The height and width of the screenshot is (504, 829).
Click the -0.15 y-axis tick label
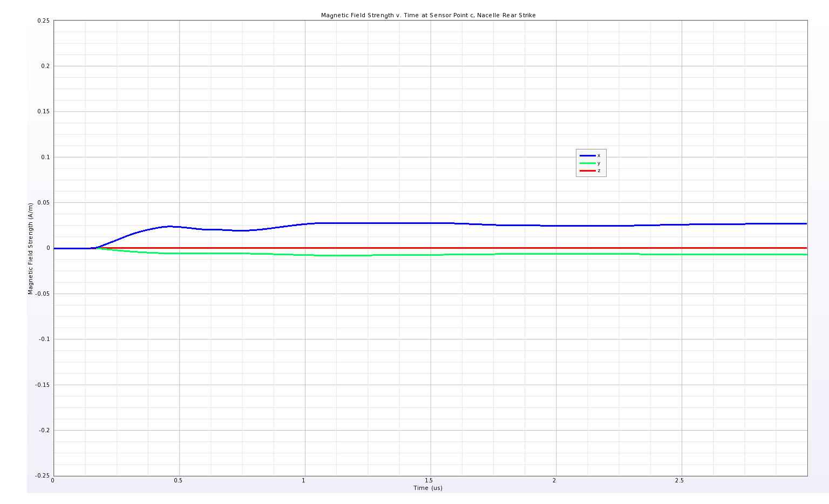pos(43,385)
